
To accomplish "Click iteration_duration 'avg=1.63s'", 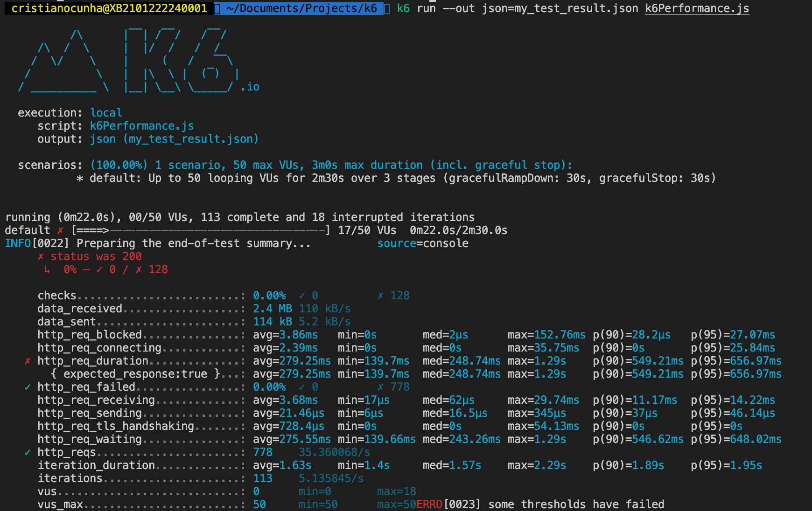I will 282,465.
